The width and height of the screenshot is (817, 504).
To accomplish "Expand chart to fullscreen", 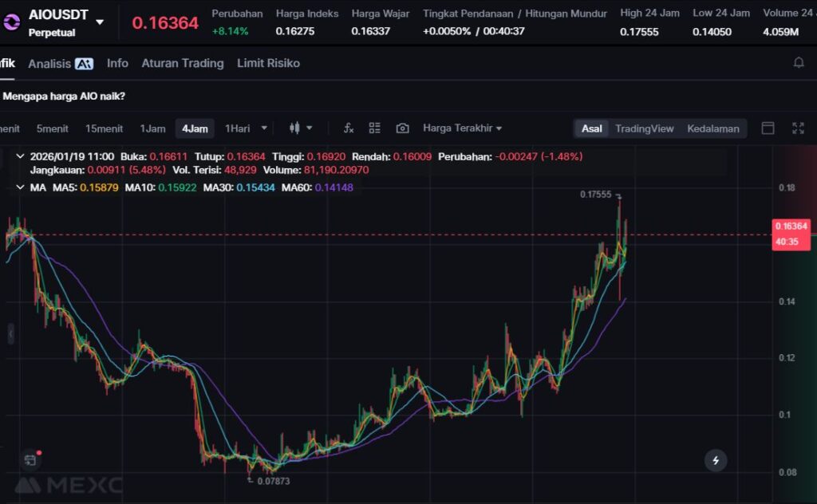I will click(x=798, y=128).
